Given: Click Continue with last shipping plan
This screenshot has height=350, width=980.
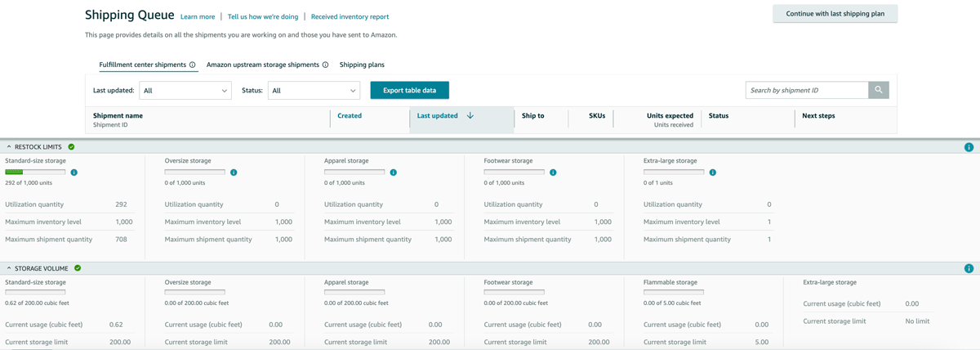Looking at the screenshot, I should (835, 14).
